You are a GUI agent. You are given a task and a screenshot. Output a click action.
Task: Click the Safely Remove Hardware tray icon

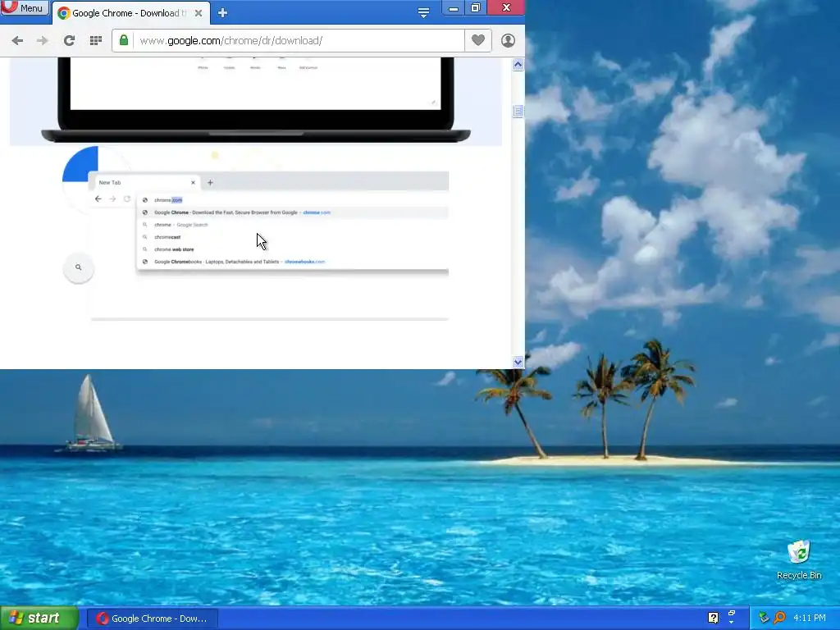pyautogui.click(x=764, y=618)
